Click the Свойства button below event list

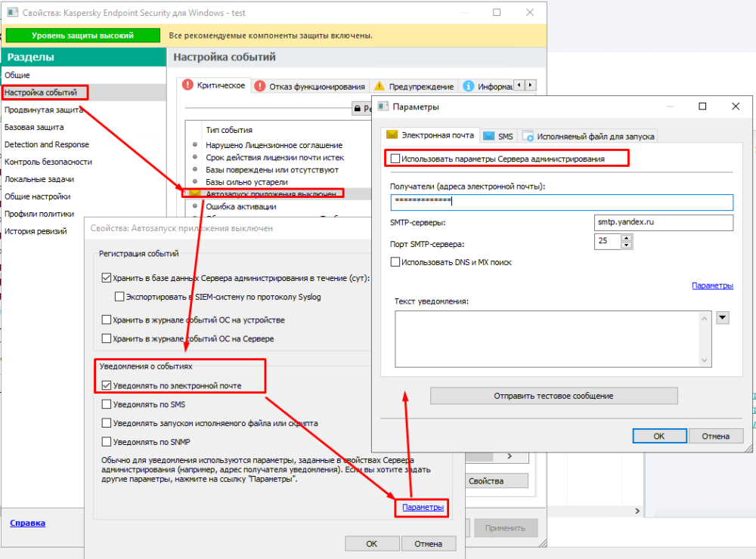(x=497, y=481)
